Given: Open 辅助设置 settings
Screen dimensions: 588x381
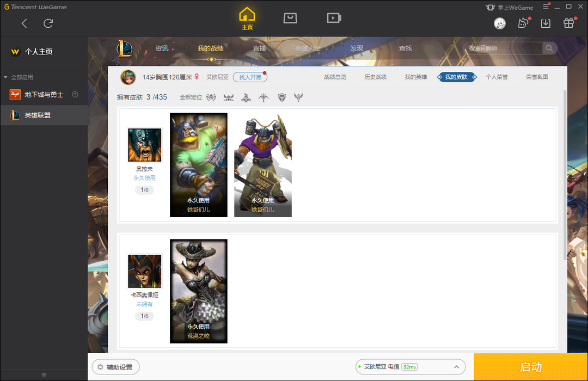Looking at the screenshot, I should (x=115, y=367).
